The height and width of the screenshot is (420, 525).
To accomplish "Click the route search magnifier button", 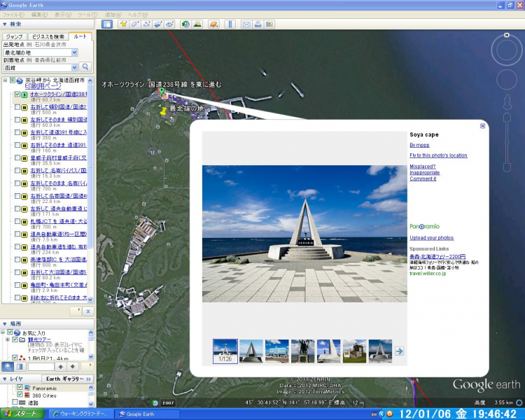I will (85, 67).
